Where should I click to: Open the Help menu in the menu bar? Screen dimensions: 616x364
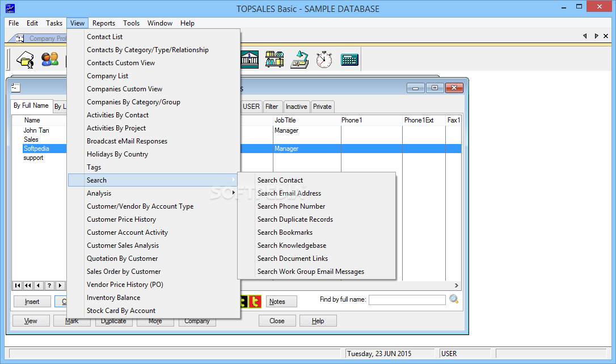[x=187, y=23]
